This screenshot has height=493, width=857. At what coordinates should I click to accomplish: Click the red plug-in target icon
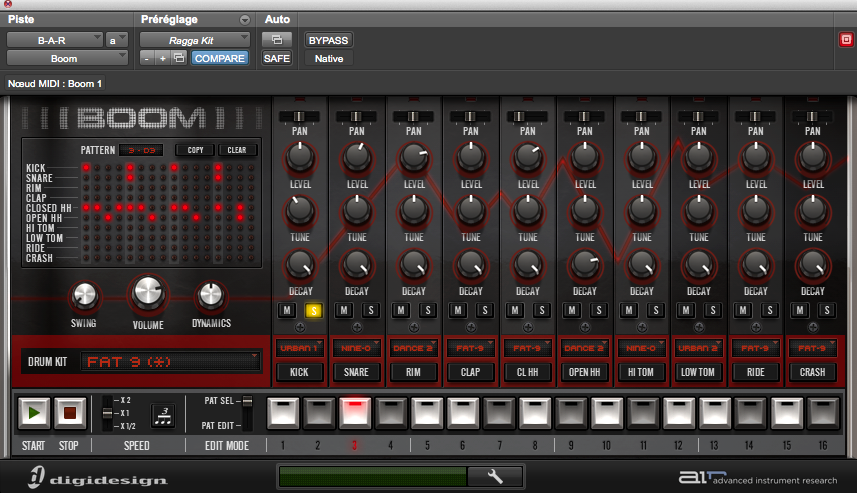[x=846, y=39]
